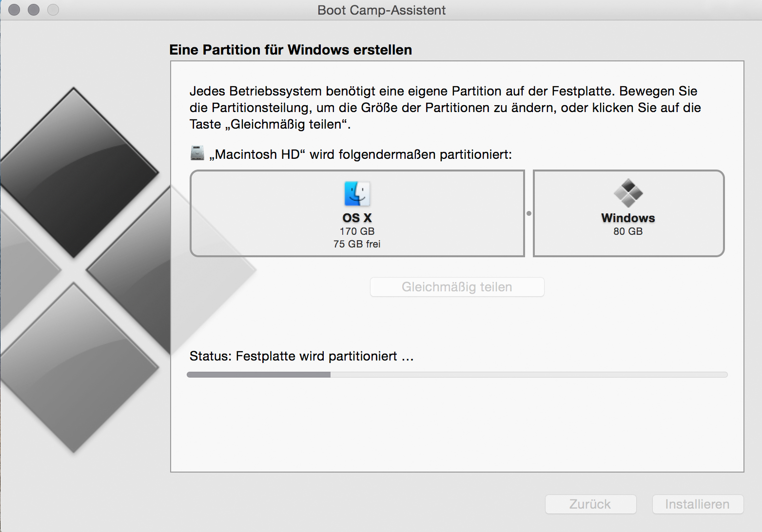The image size is (762, 532).
Task: Click the Finder icon in OS X partition
Action: [357, 194]
